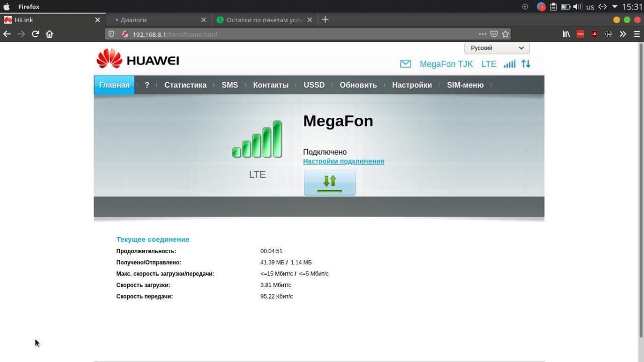The width and height of the screenshot is (644, 362).
Task: Switch to the Остатки по пакетам услуг tab
Action: click(264, 20)
